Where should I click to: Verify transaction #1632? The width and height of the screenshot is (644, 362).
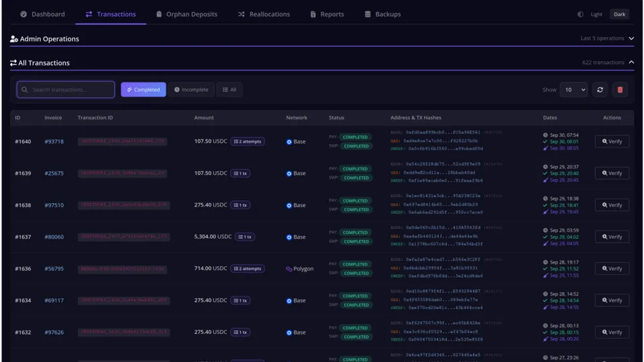coord(612,332)
